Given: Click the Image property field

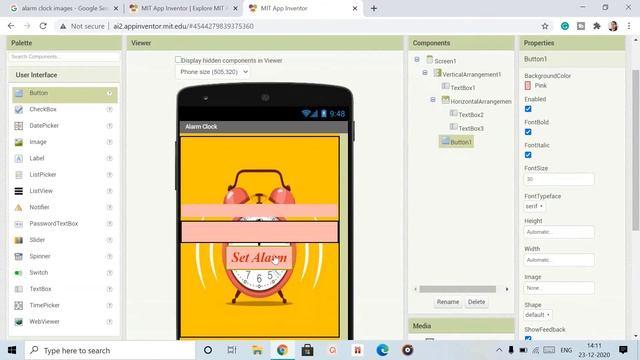Looking at the screenshot, I should pyautogui.click(x=559, y=288).
